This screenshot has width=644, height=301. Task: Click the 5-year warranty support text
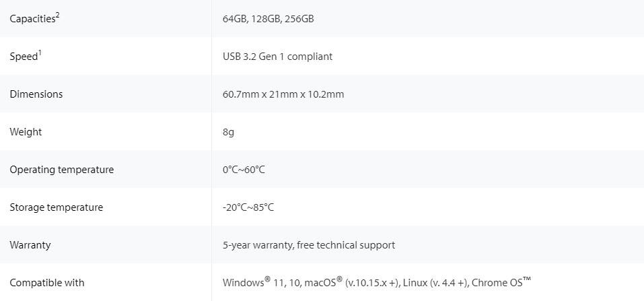[x=309, y=245]
